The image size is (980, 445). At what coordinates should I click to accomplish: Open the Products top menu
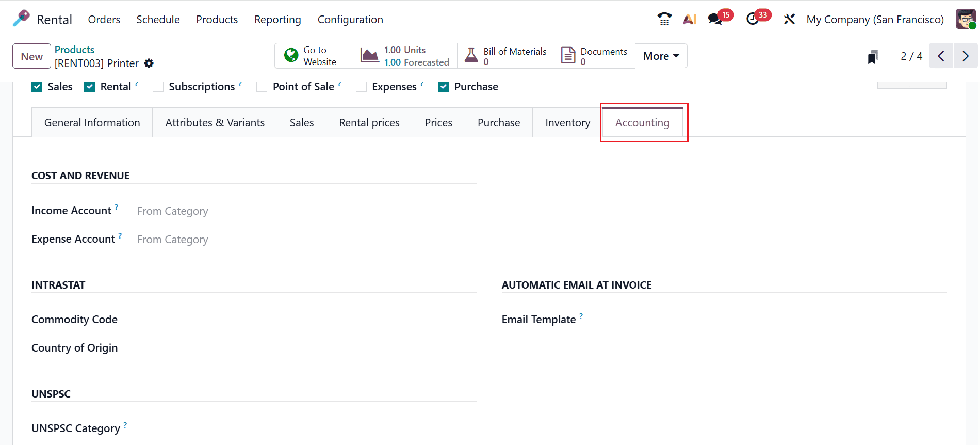(x=217, y=19)
